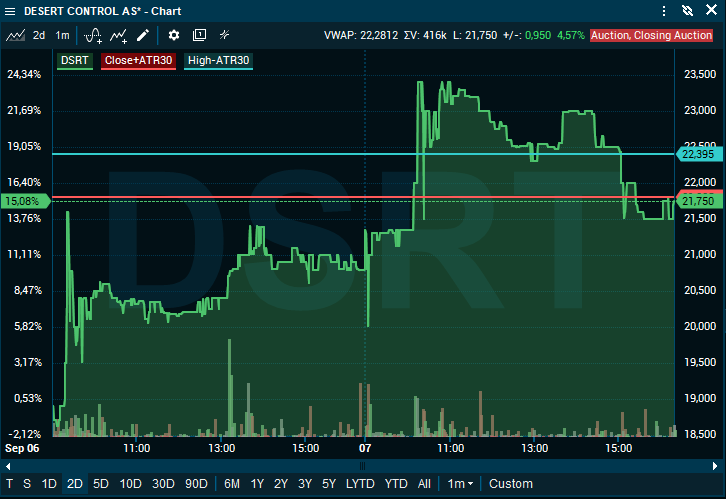Select the YTD time range

tap(397, 484)
